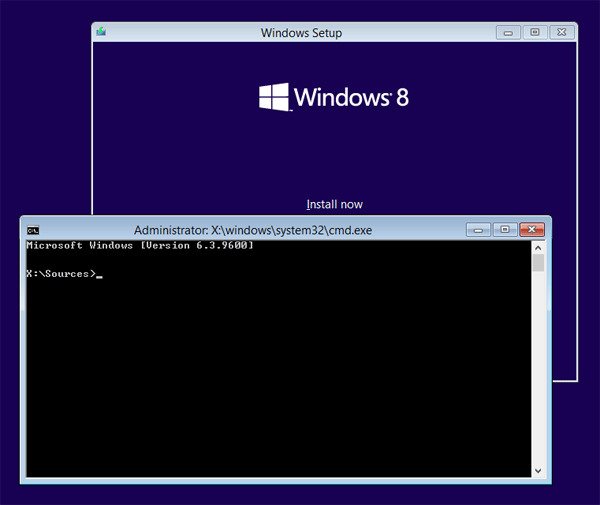
Task: Click the Windows flag logo
Action: (x=273, y=97)
